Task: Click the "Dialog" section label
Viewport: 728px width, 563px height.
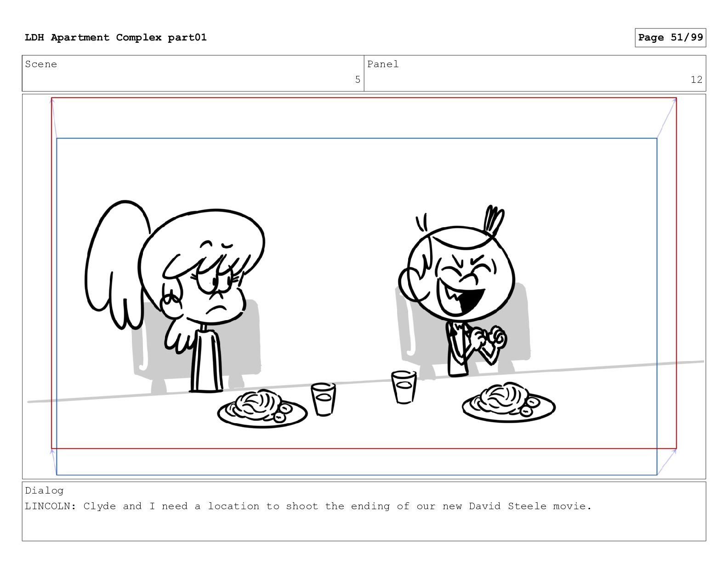Action: coord(44,491)
